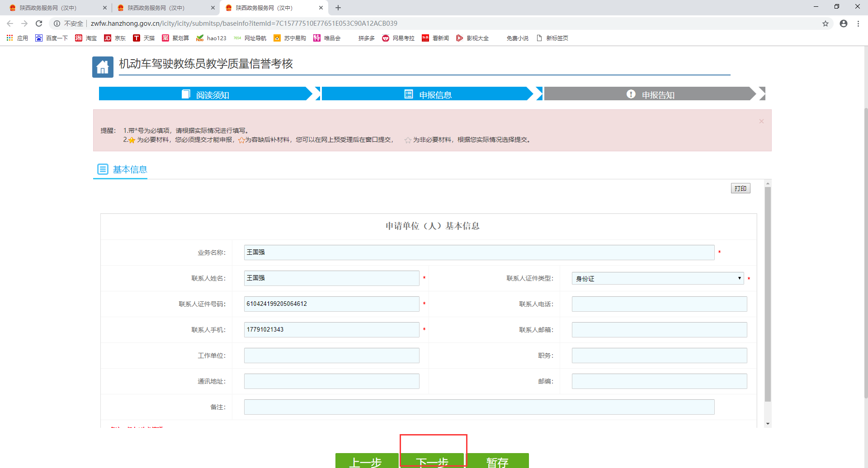Open the 淘宝 bookmark icon
Screen dimensions: 868x468
79,38
